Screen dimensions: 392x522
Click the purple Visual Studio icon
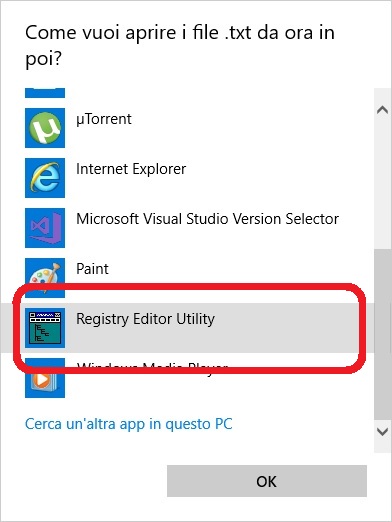point(45,228)
